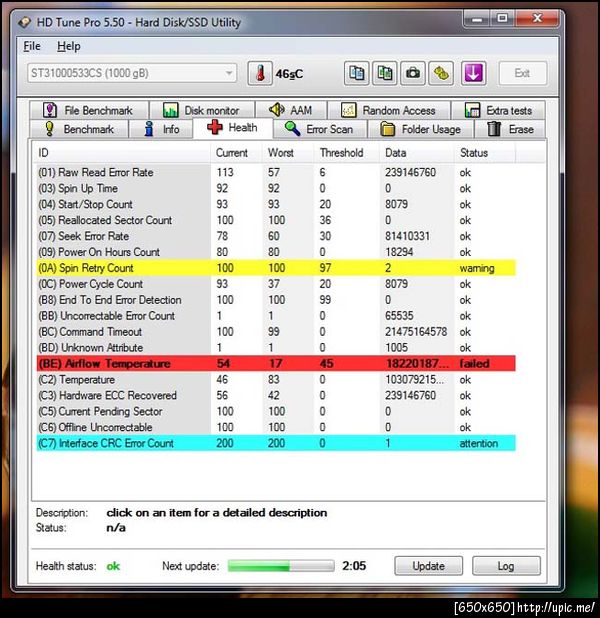
Task: Select the (C5) Current Pending Sector row
Action: tap(276, 411)
